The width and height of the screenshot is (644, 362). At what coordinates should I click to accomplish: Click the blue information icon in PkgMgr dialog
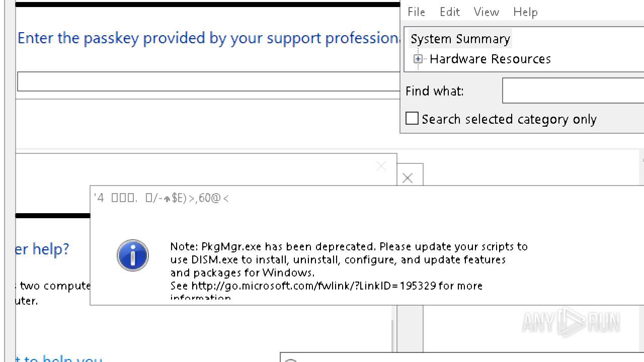point(133,255)
